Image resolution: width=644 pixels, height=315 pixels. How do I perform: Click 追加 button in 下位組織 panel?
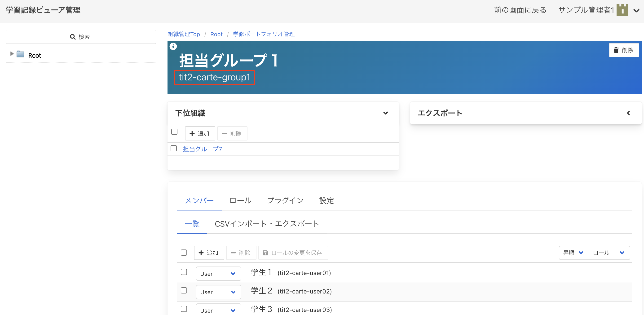pos(200,133)
